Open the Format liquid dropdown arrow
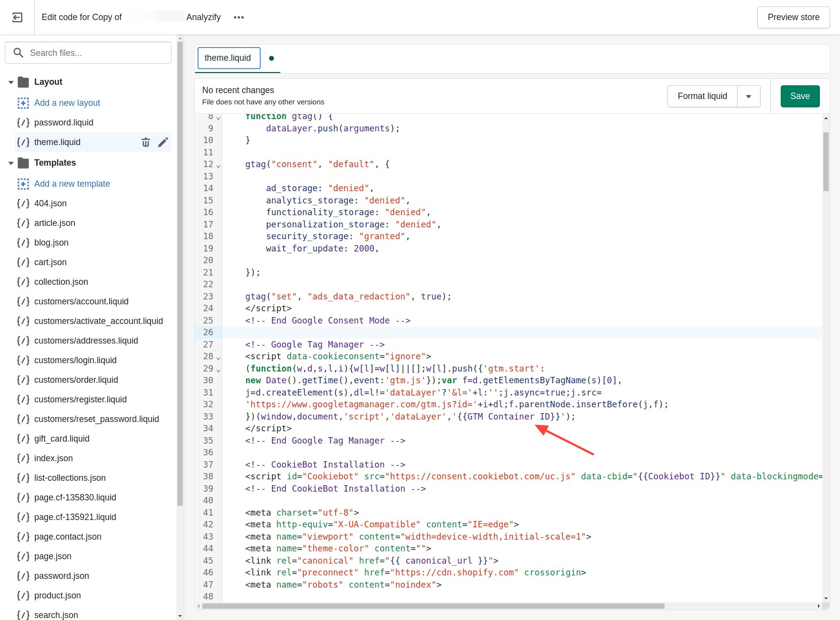This screenshot has width=840, height=620. 749,96
